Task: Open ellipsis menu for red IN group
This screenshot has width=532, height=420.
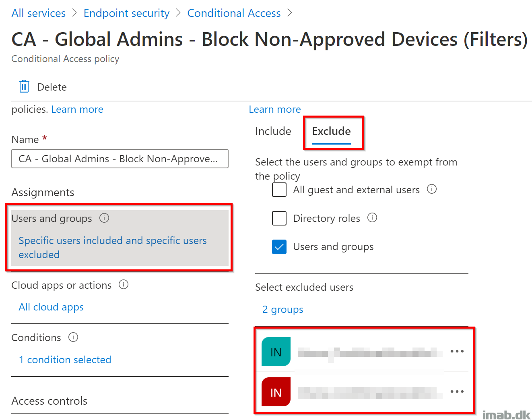Action: [x=457, y=391]
